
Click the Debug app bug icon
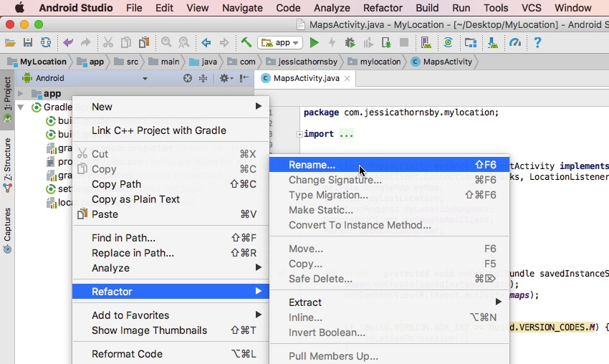click(350, 43)
